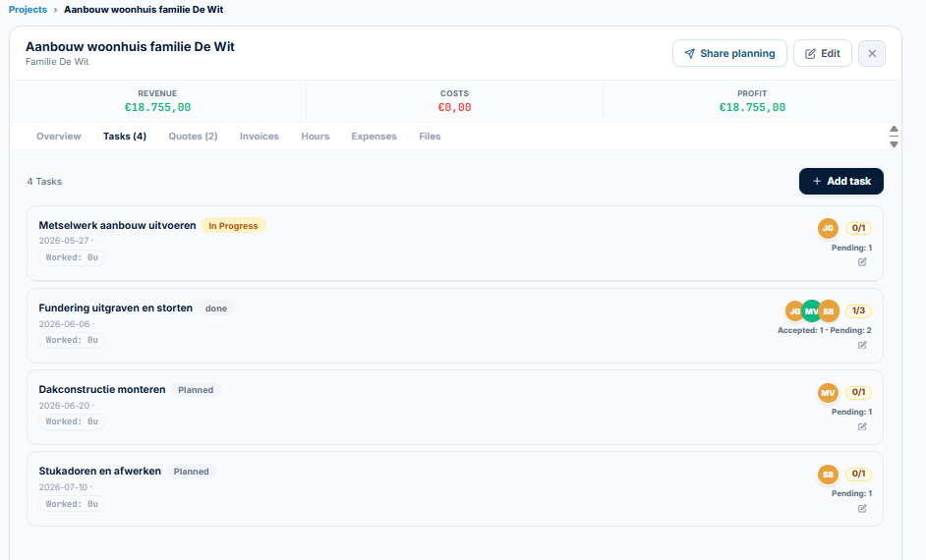Open edit icon on Metselwerk aanbouw uitvoeren task
Image resolution: width=926 pixels, height=560 pixels.
[x=862, y=262]
